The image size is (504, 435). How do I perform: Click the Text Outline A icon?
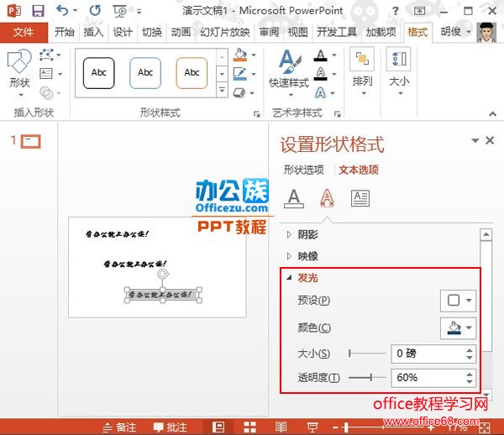click(x=321, y=74)
